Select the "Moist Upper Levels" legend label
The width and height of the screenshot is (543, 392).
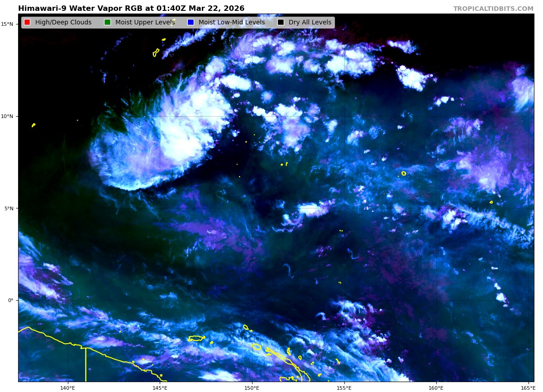point(145,23)
